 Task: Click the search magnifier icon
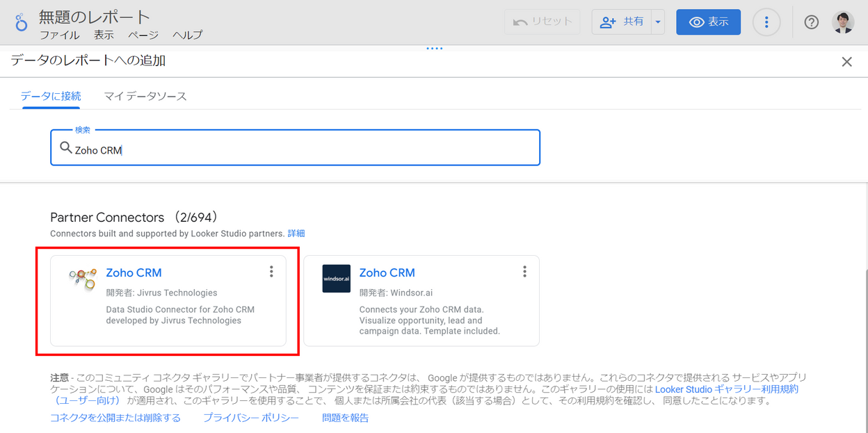pos(66,148)
